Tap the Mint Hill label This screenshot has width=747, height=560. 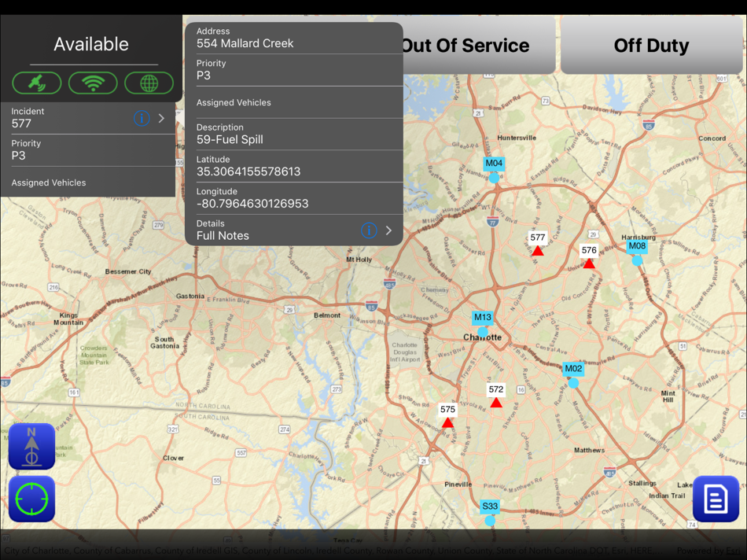pyautogui.click(x=668, y=396)
